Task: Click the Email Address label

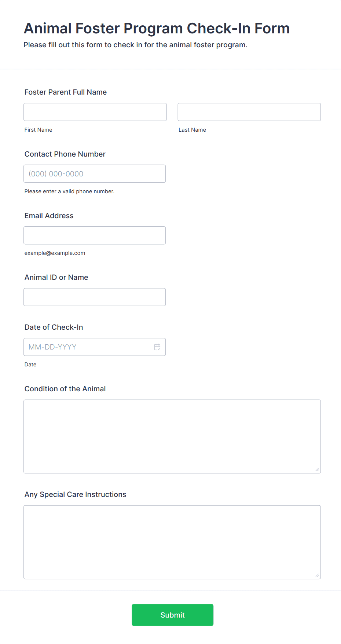Action: tap(49, 216)
